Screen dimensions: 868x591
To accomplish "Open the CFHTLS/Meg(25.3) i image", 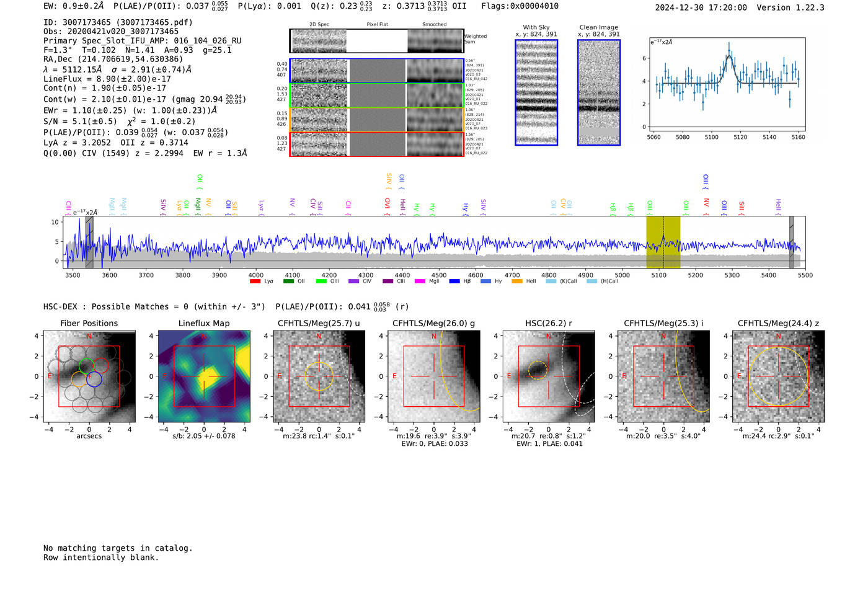I will tap(663, 376).
